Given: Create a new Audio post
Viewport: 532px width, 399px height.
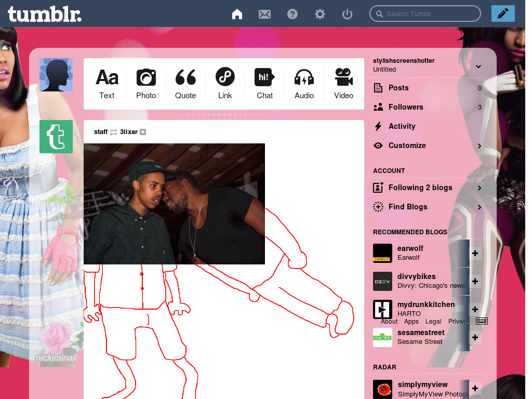Looking at the screenshot, I should click(x=304, y=84).
